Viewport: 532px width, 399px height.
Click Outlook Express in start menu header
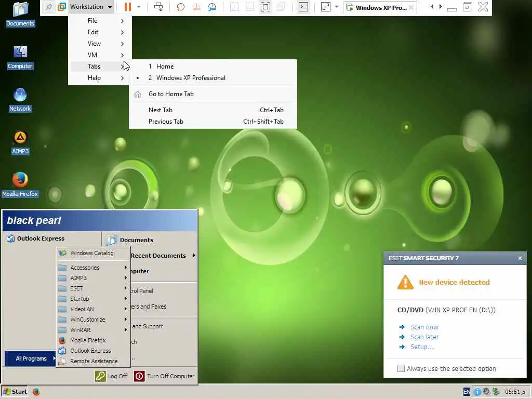coord(36,238)
